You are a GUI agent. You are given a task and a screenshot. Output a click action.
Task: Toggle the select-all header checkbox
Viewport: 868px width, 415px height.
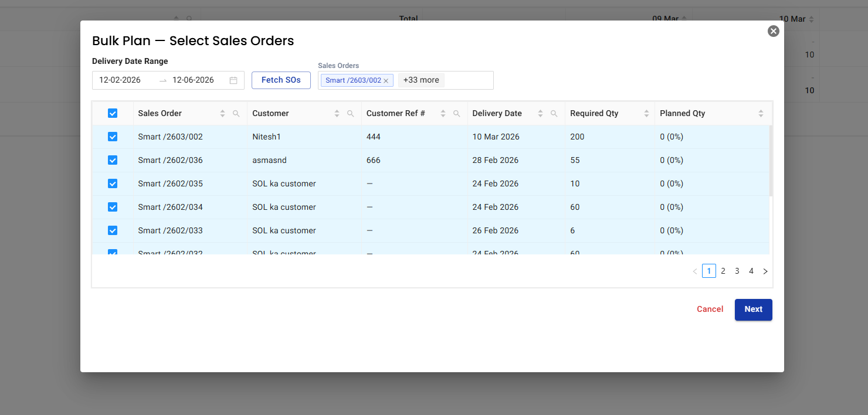pyautogui.click(x=113, y=113)
